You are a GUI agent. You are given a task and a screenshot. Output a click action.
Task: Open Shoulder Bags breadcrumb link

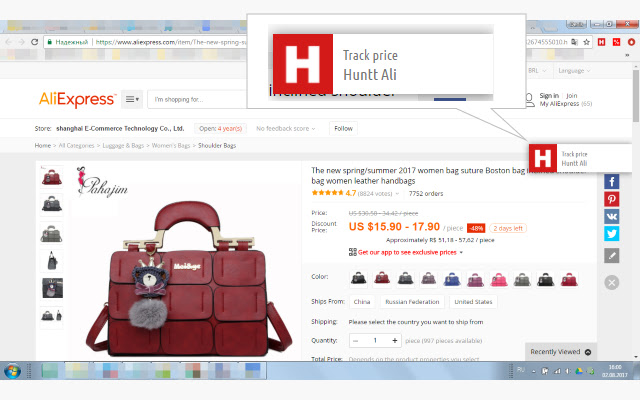pos(217,145)
